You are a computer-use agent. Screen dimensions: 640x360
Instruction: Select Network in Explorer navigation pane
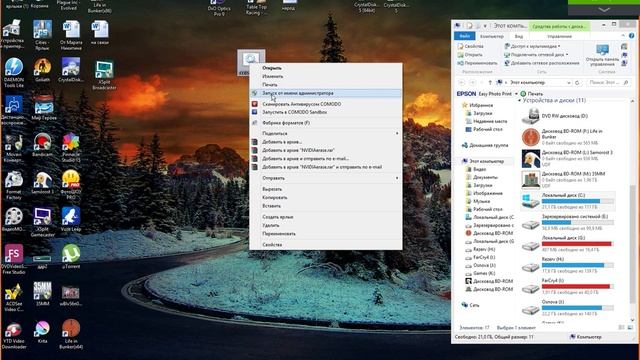point(470,305)
